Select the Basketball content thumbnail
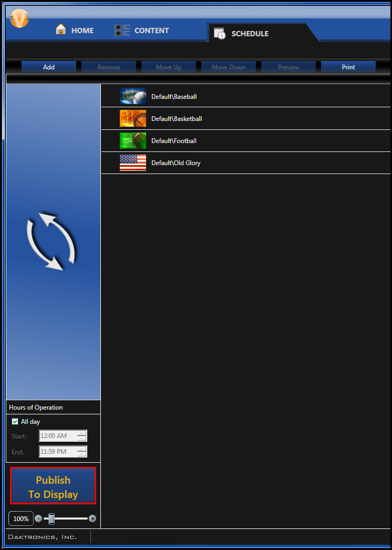The height and width of the screenshot is (550, 392). (x=132, y=119)
